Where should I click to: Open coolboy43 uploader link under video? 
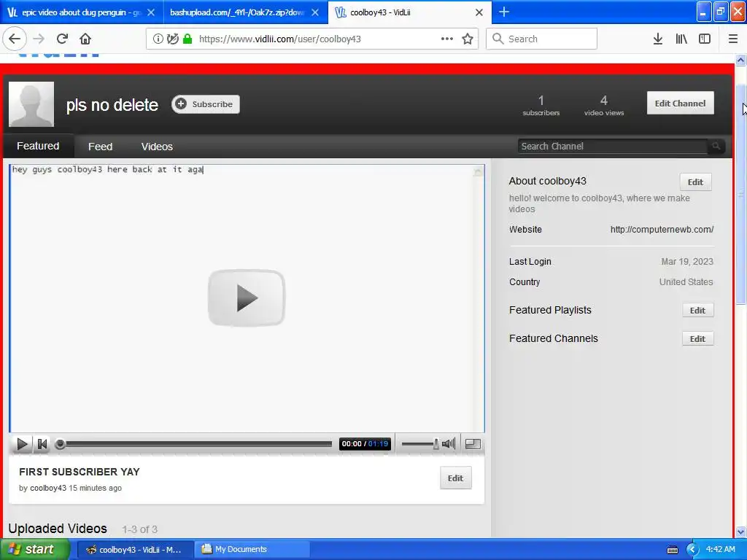[x=48, y=488]
